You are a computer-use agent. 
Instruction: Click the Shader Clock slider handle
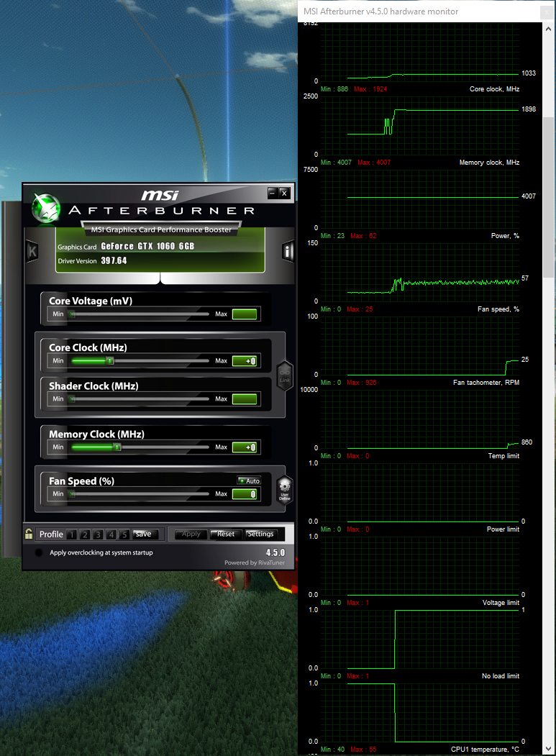72,399
